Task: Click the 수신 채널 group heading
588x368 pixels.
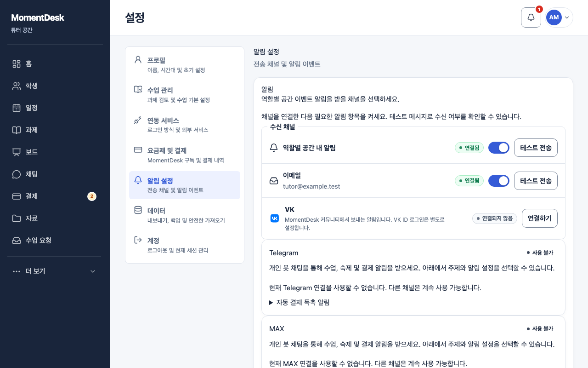Action: pos(283,126)
